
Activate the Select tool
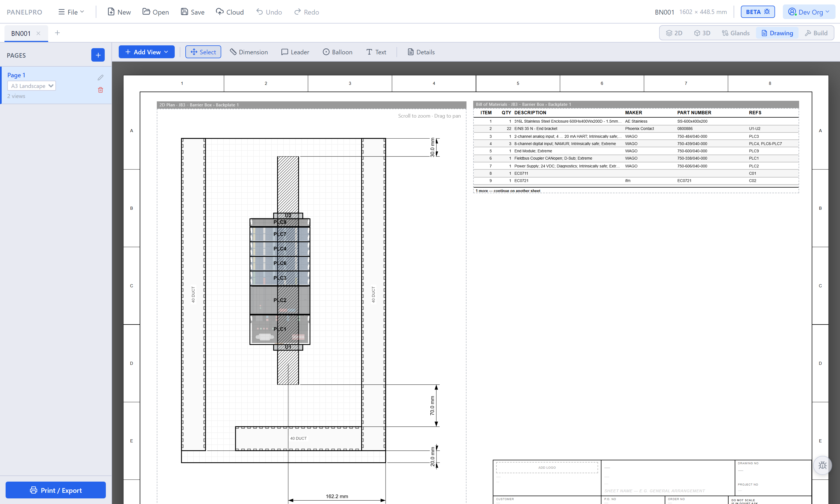(203, 52)
